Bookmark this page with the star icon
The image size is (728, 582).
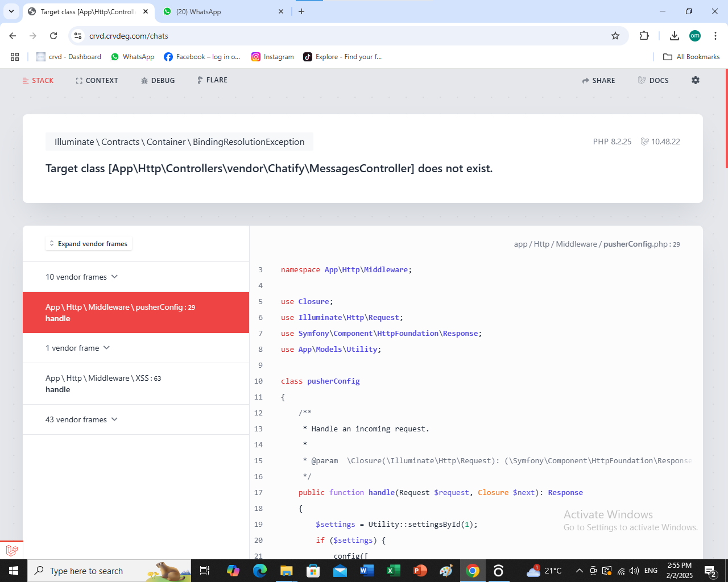click(615, 36)
